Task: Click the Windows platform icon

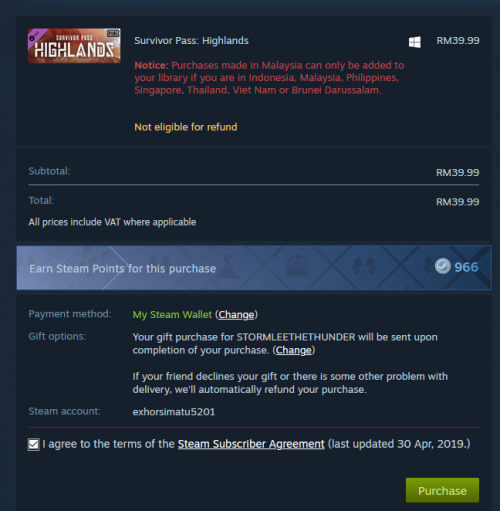Action: click(x=415, y=42)
